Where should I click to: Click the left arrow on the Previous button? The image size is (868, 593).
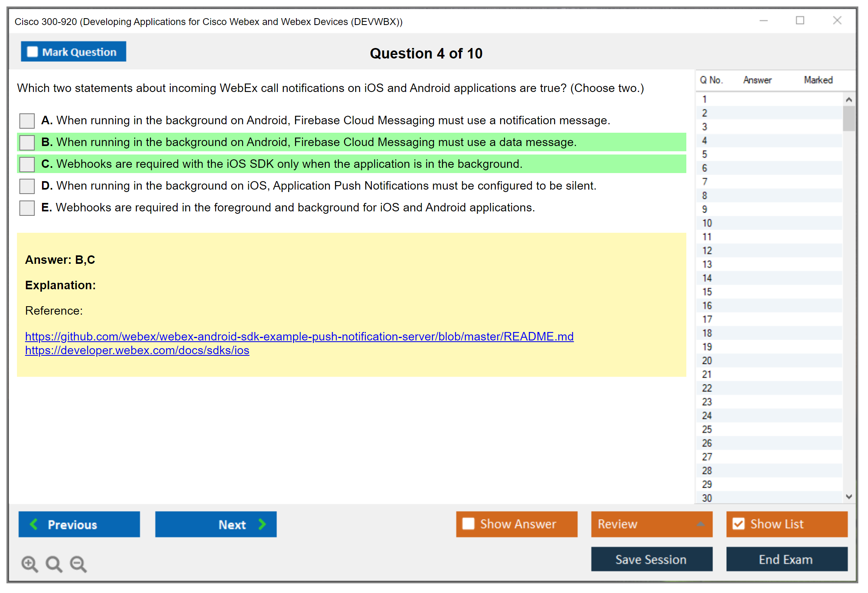click(34, 524)
